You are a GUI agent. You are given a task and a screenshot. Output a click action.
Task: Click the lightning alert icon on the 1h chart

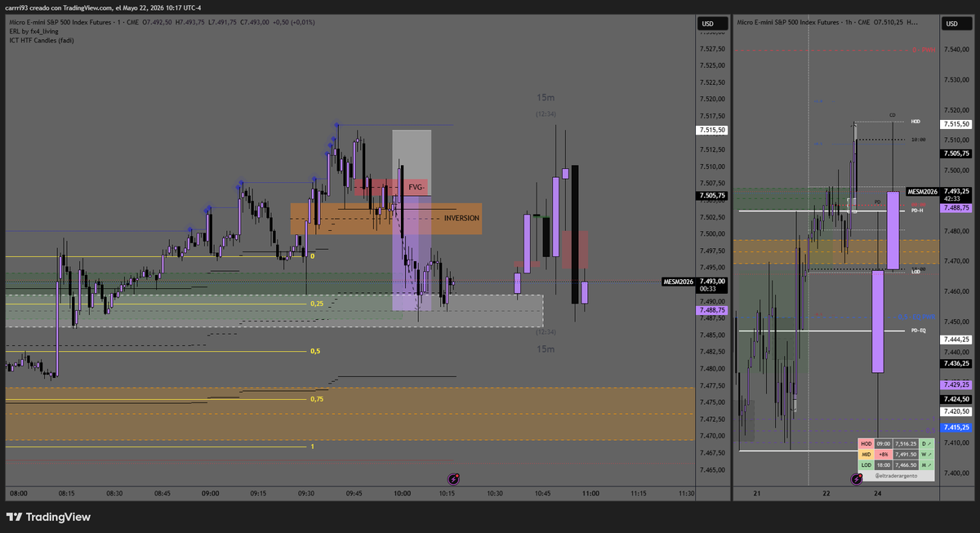click(856, 479)
